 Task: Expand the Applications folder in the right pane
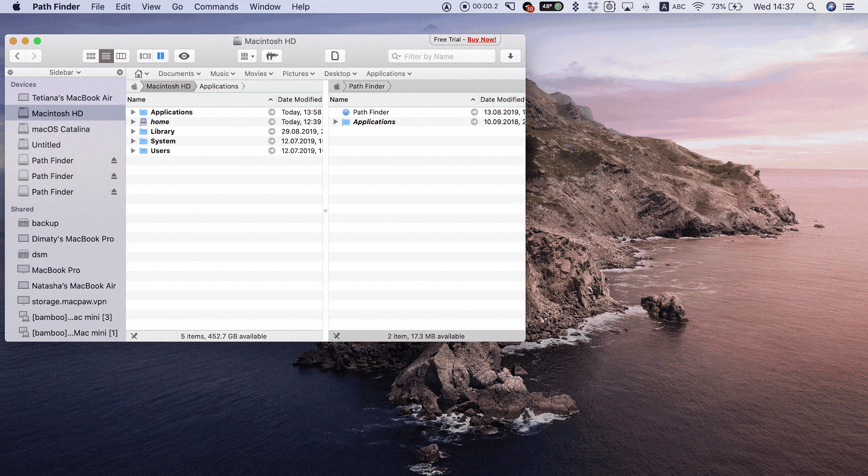335,122
